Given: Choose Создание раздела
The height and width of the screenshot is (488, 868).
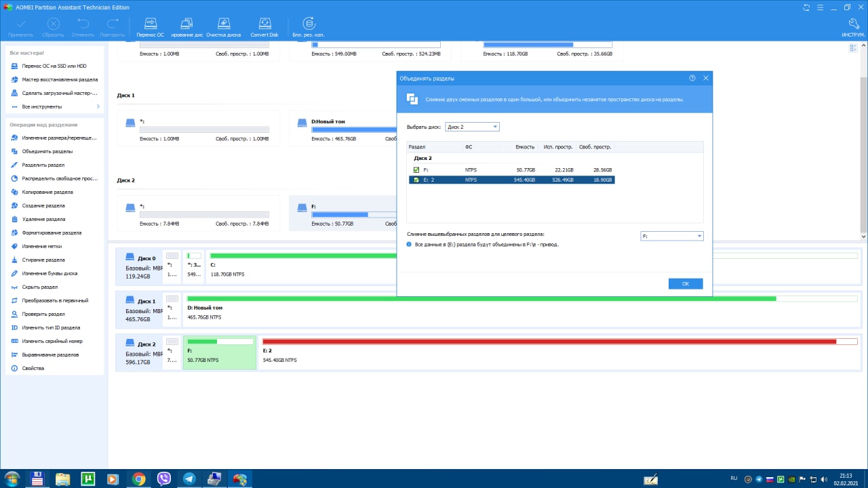Looking at the screenshot, I should (x=38, y=205).
